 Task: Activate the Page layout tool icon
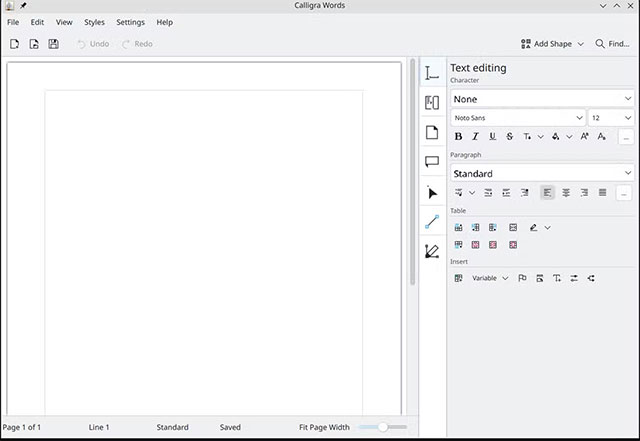pyautogui.click(x=432, y=132)
